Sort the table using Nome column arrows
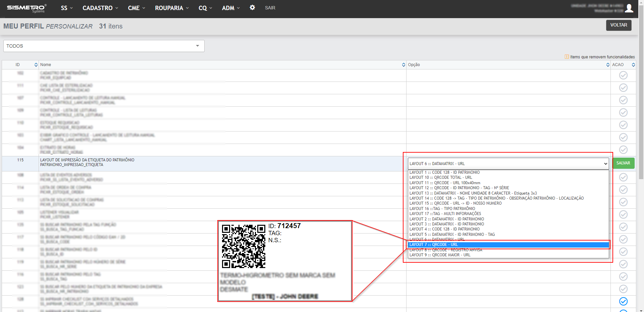Viewport: 644px width, 312px height. pos(404,65)
